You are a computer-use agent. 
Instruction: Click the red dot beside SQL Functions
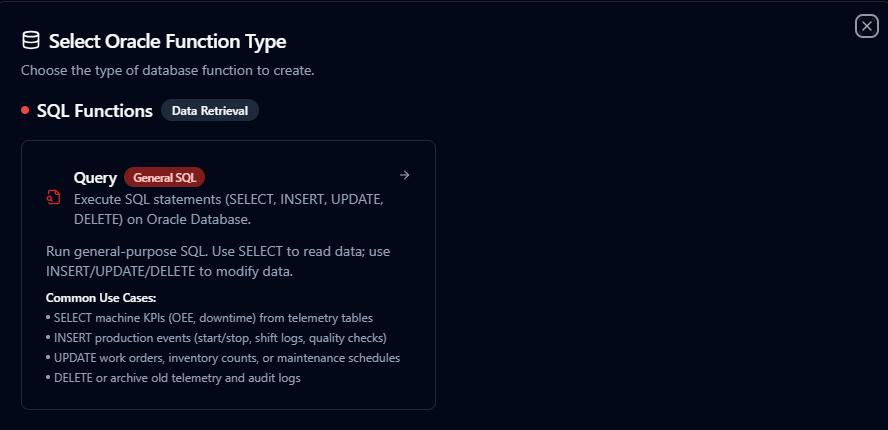[x=25, y=110]
